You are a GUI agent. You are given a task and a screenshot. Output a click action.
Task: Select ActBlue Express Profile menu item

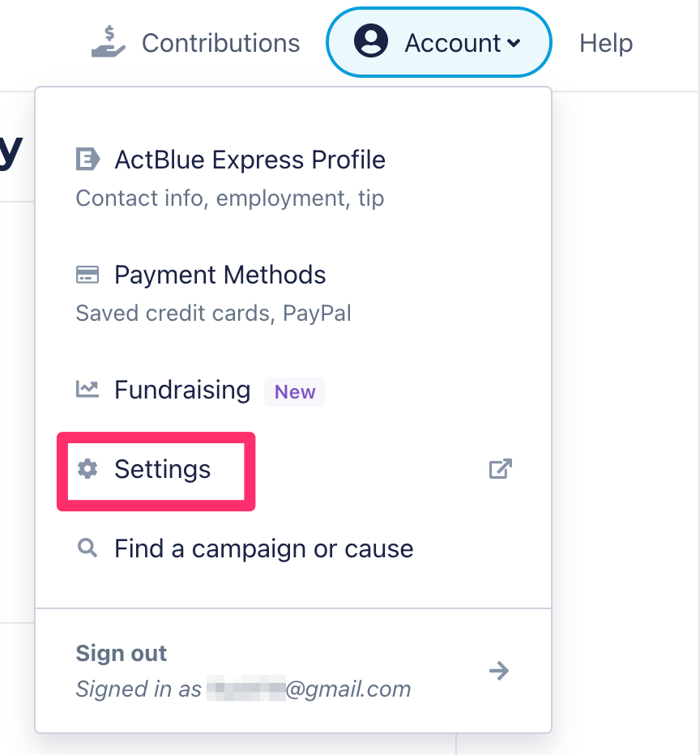pyautogui.click(x=293, y=178)
